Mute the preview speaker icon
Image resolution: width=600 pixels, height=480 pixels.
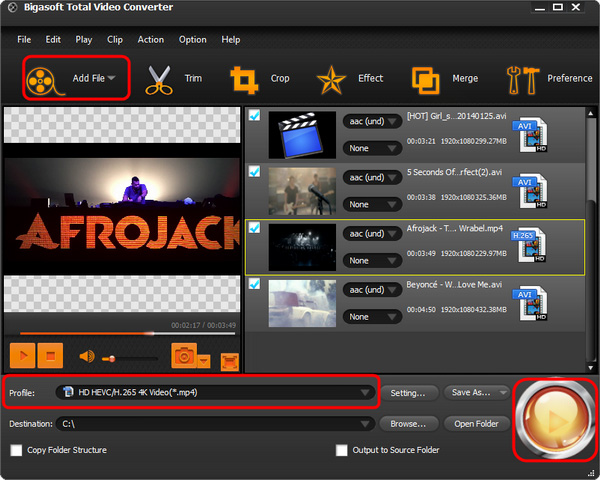click(87, 357)
